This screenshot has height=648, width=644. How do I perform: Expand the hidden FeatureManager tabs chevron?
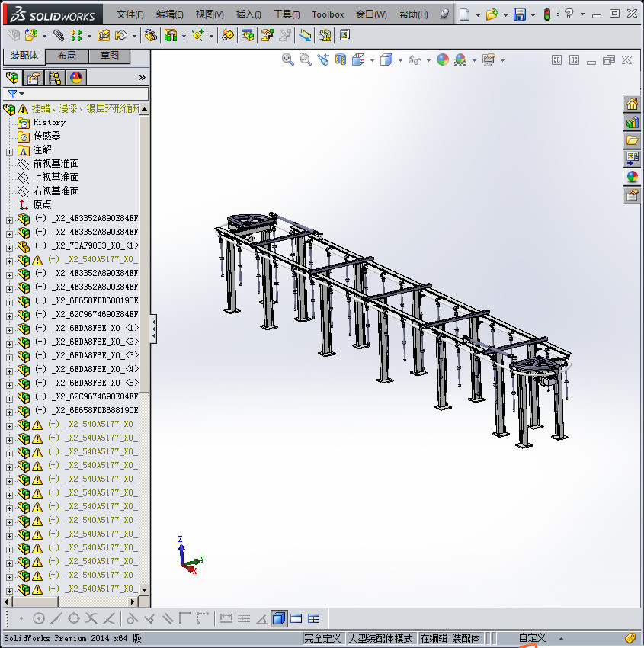(x=142, y=78)
